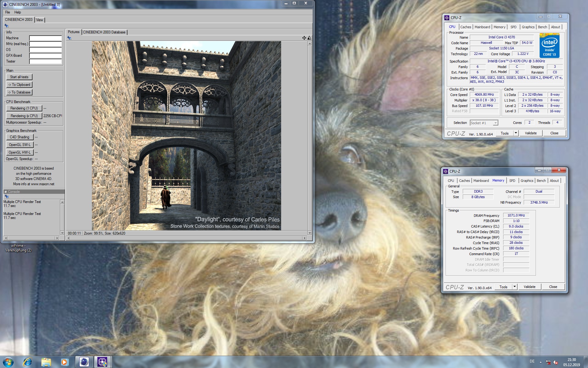This screenshot has width=588, height=368.
Task: Click the Start all tests button
Action: [x=19, y=77]
